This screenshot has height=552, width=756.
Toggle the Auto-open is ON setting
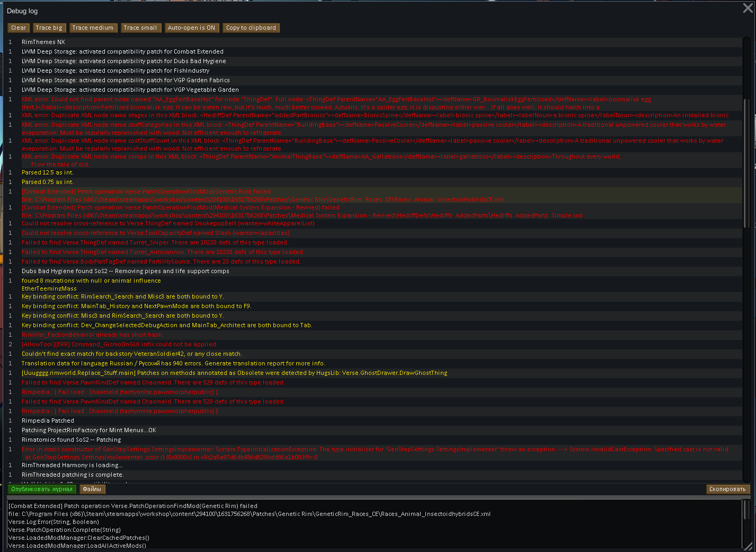[191, 28]
